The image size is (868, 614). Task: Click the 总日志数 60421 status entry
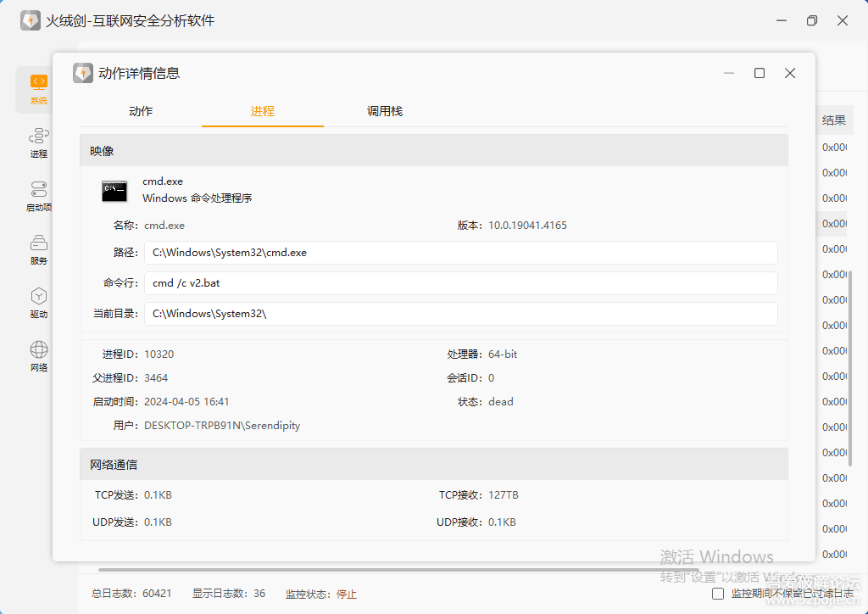[131, 594]
